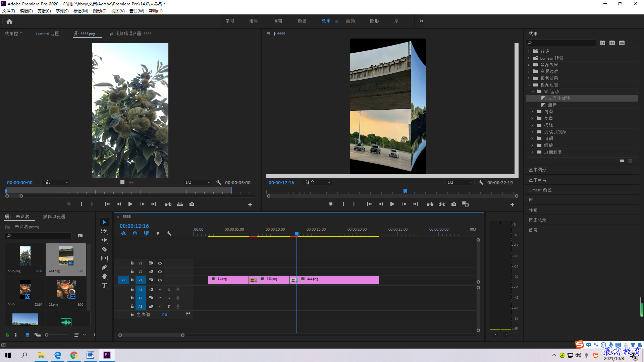Click the timeline zoom scroll bar
The image size is (644, 362).
tap(151, 335)
